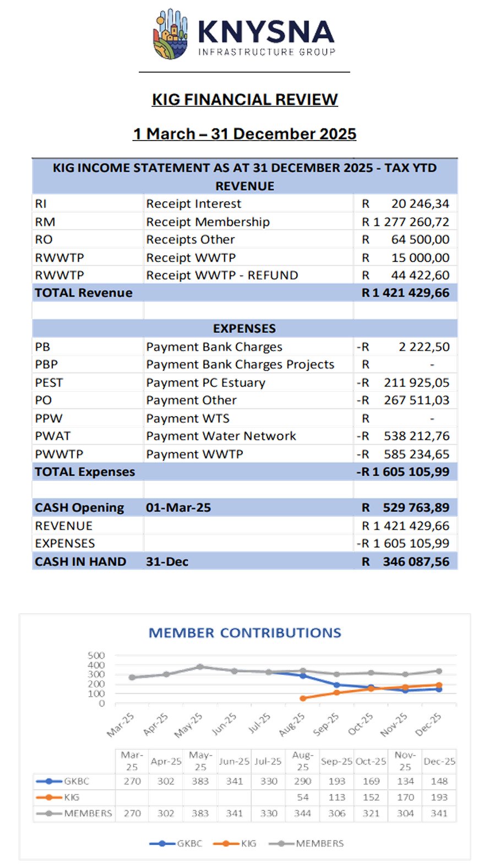Select the opening cash value R 529 763,89

pos(405,508)
